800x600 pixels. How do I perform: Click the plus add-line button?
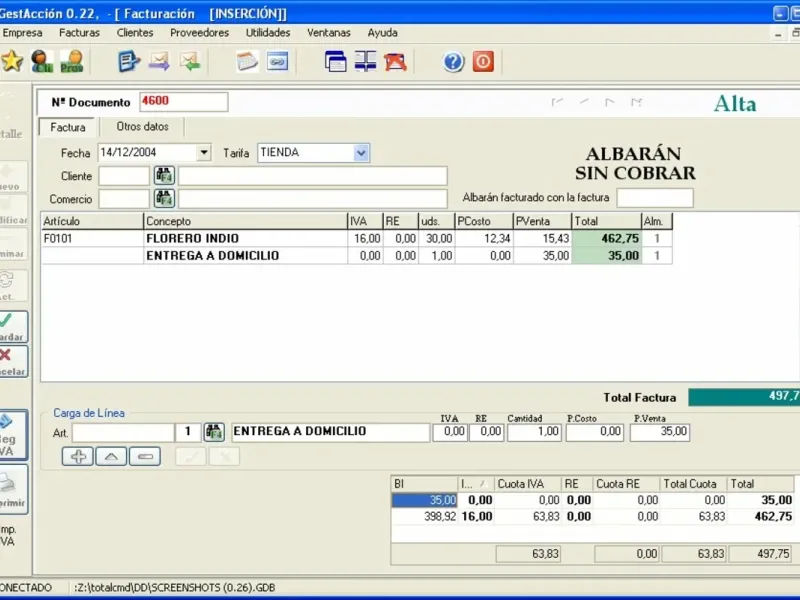pos(78,456)
